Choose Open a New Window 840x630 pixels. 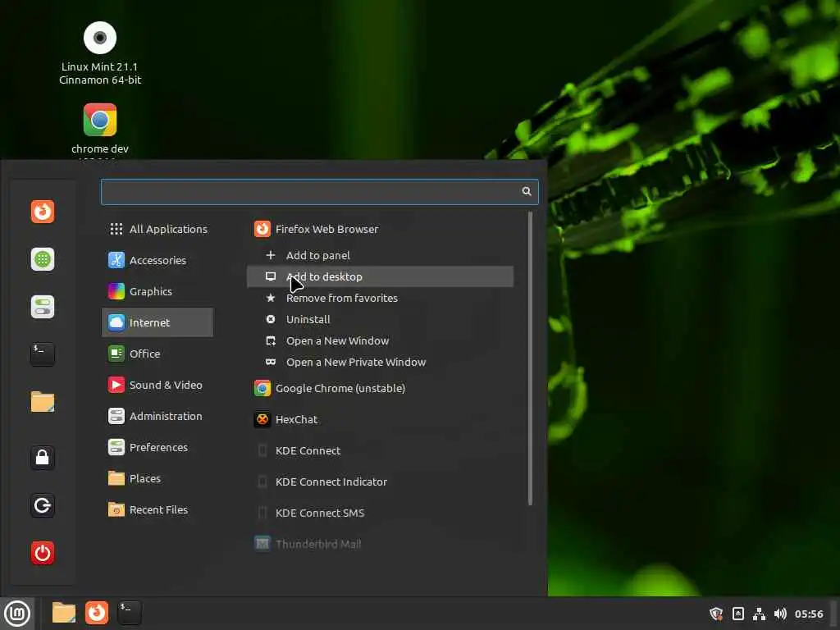point(380,340)
